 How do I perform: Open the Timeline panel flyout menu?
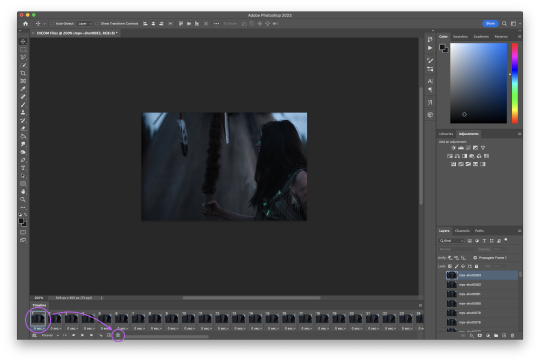pyautogui.click(x=420, y=306)
